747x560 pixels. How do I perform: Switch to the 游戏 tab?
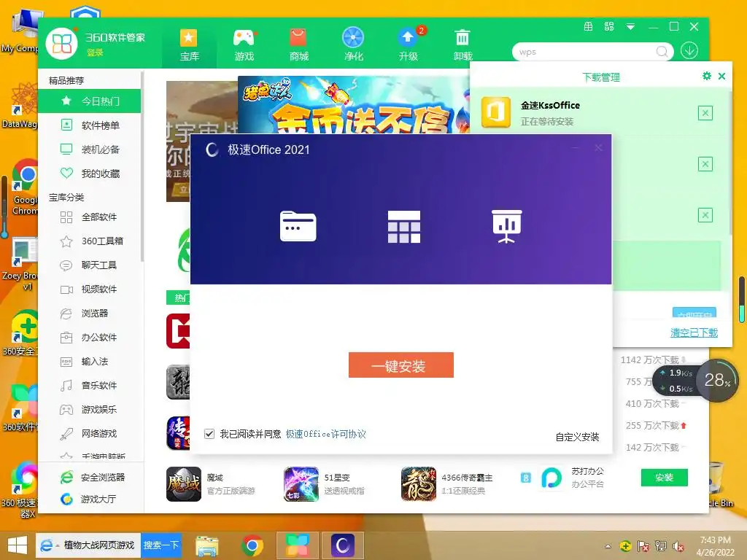pyautogui.click(x=244, y=44)
